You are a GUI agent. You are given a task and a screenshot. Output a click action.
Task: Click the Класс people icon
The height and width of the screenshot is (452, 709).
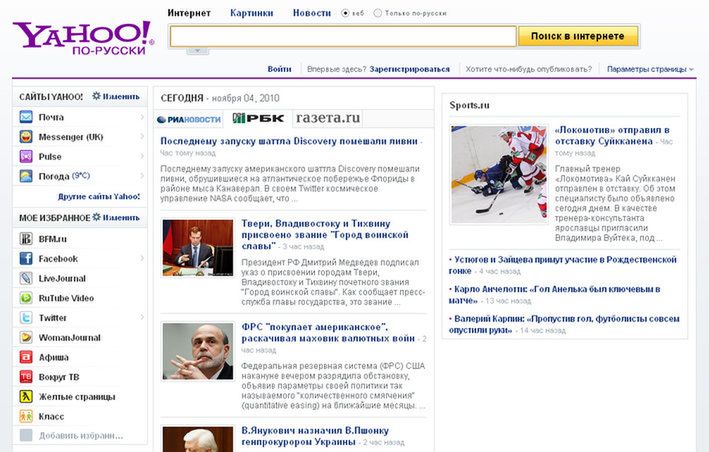[26, 416]
